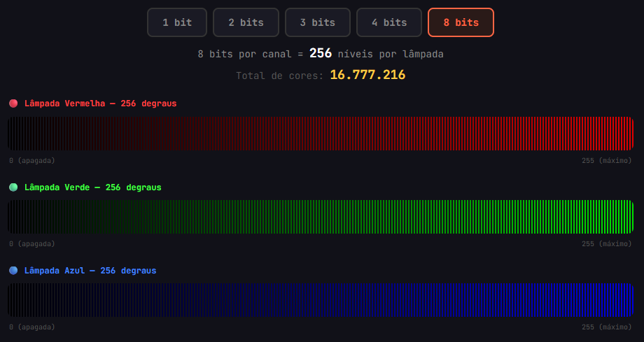Screen dimensions: 644x342
Task: Click the total colors number 16.777.216
Action: (x=367, y=75)
